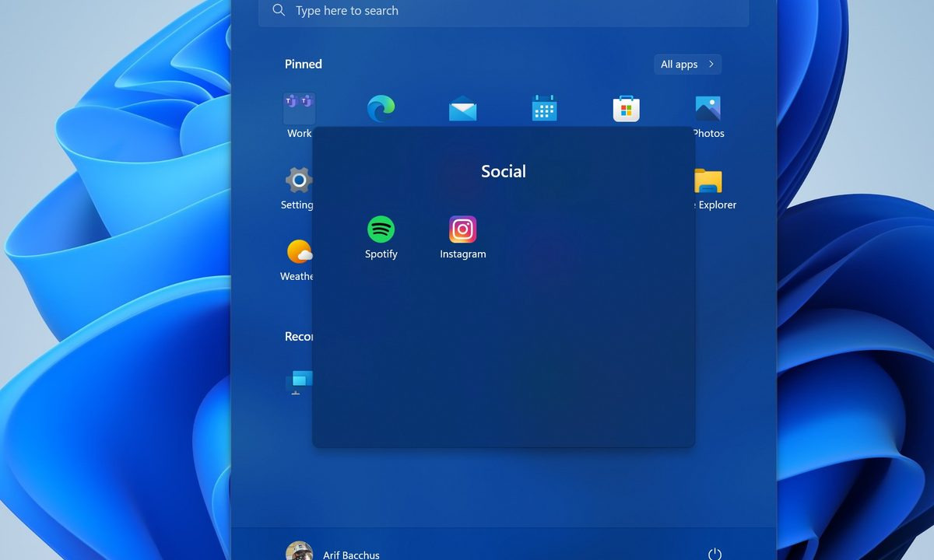Viewport: 934px width, 560px height.
Task: Click the Pinned heading
Action: [304, 65]
